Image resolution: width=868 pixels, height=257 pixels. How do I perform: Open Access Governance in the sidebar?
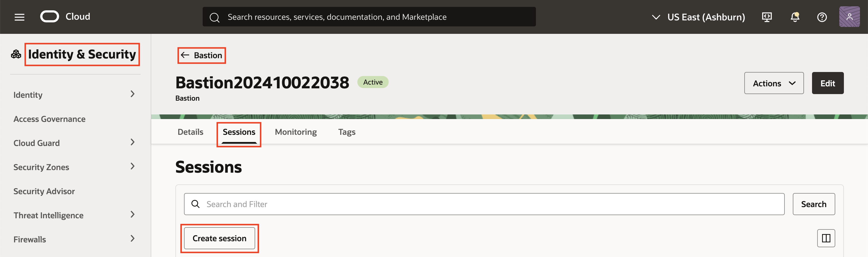point(50,119)
